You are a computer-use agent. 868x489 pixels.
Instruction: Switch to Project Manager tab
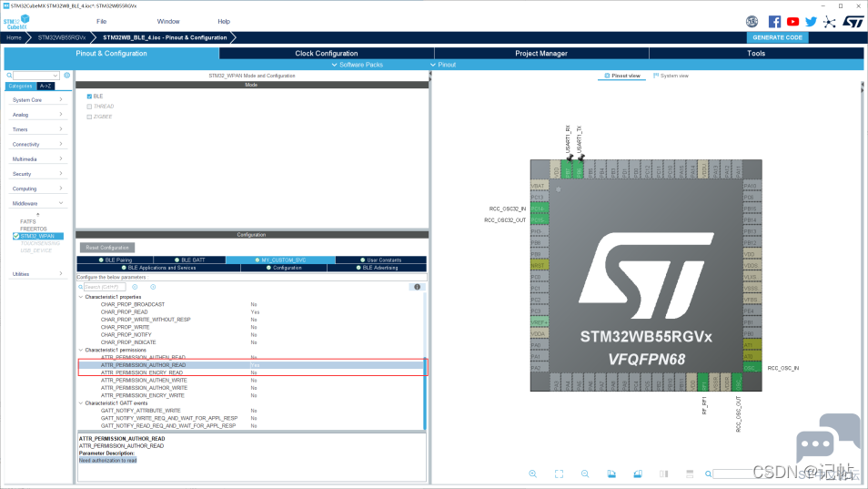pos(541,53)
